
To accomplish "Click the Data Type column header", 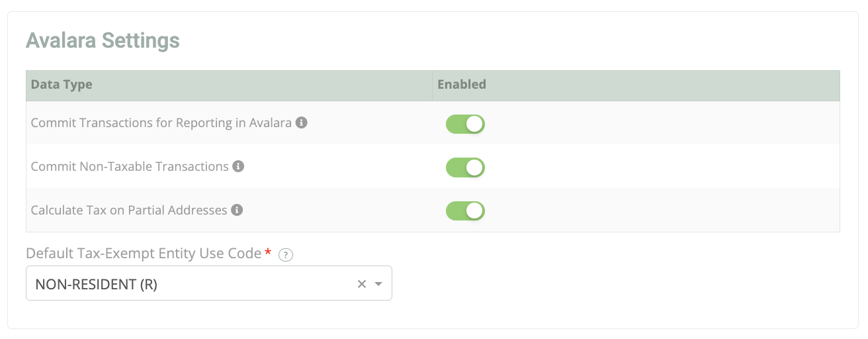I will 62,85.
